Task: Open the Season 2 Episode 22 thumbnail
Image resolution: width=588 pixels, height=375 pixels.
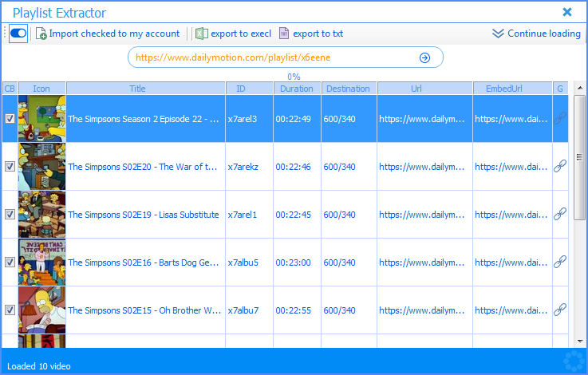Action: (x=41, y=119)
